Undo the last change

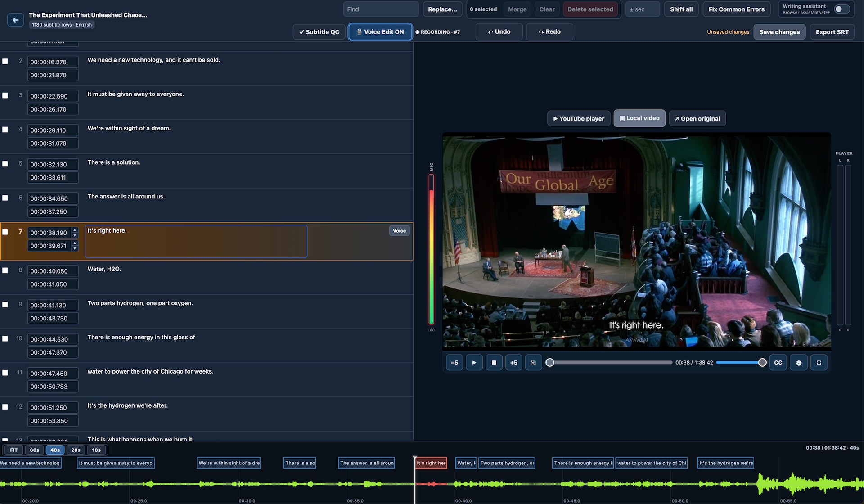click(x=499, y=32)
